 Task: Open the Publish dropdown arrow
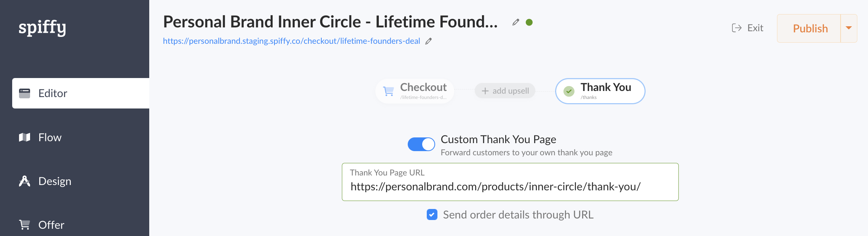click(x=849, y=28)
